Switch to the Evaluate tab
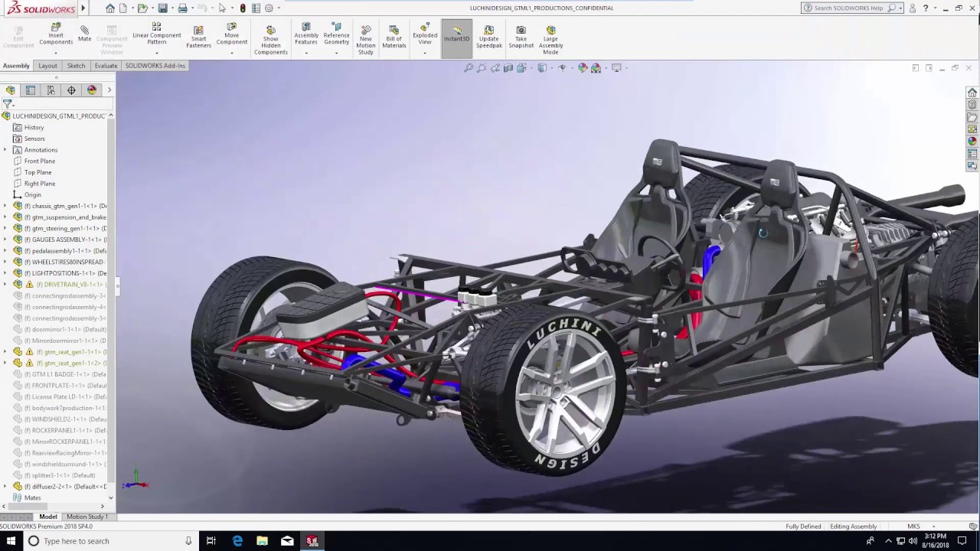 [x=106, y=66]
